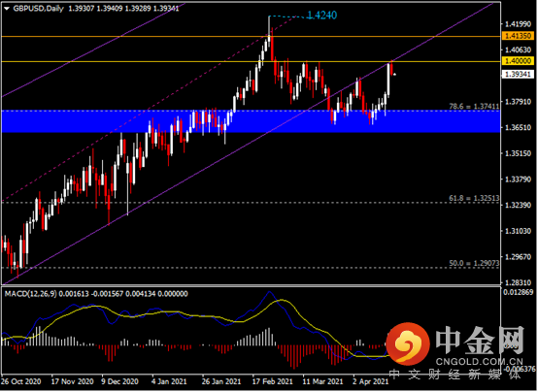Select the 11 Mar 2021 date label
The image size is (538, 392).
tap(322, 381)
